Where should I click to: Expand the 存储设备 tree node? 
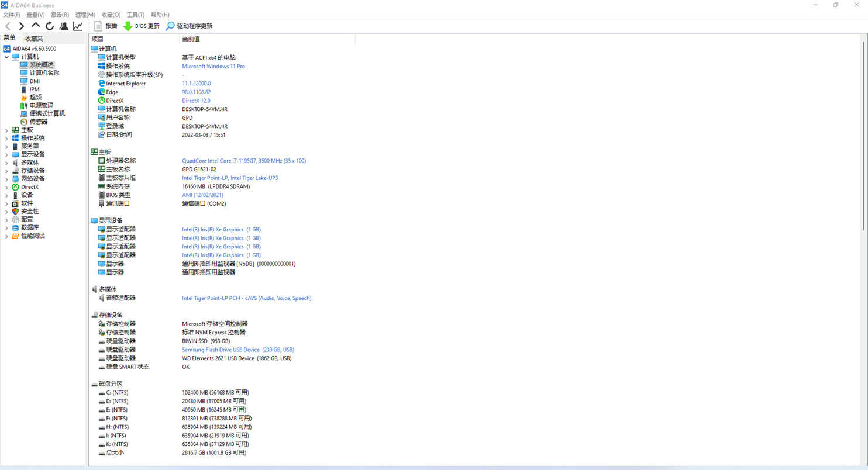tap(6, 171)
